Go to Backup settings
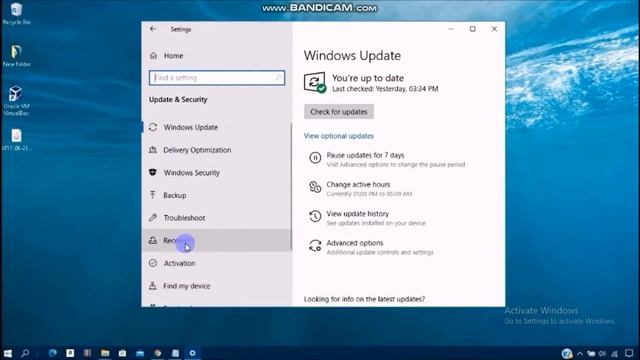 (217, 195)
